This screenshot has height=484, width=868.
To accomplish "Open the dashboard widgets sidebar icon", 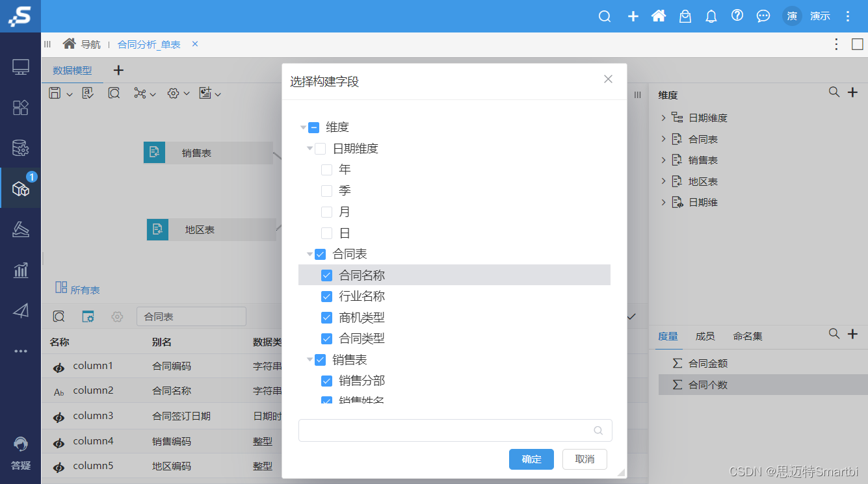I will [x=21, y=108].
